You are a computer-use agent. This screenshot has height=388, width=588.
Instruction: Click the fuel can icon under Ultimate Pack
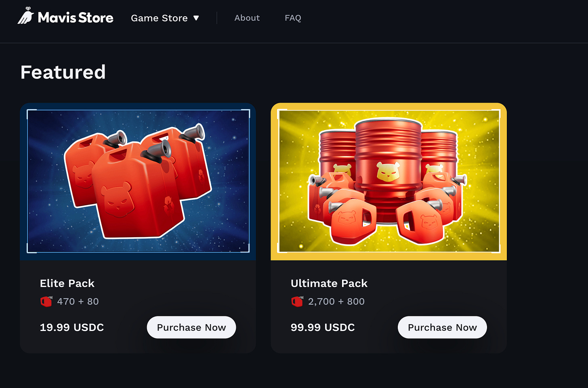click(297, 302)
